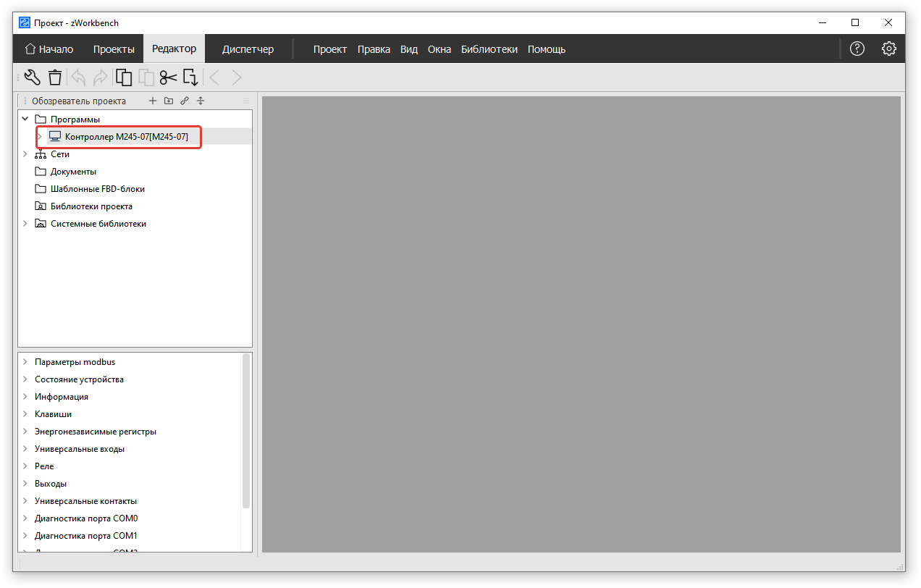Open settings with the gear icon

[x=889, y=49]
